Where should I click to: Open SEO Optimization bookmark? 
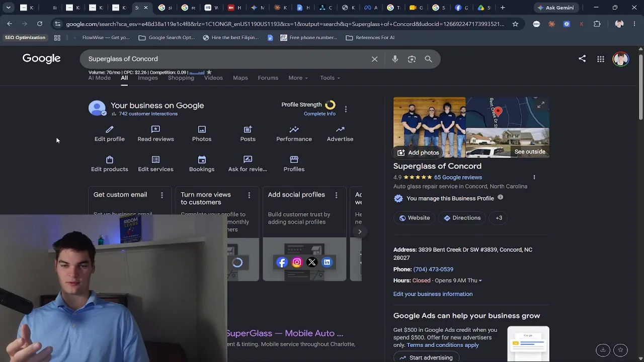point(25,38)
